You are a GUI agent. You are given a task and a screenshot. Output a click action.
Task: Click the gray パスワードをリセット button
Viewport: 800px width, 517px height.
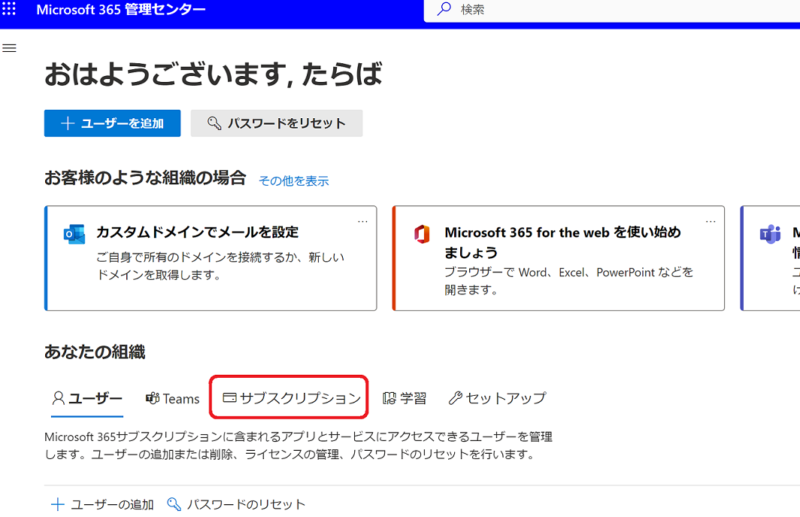276,123
